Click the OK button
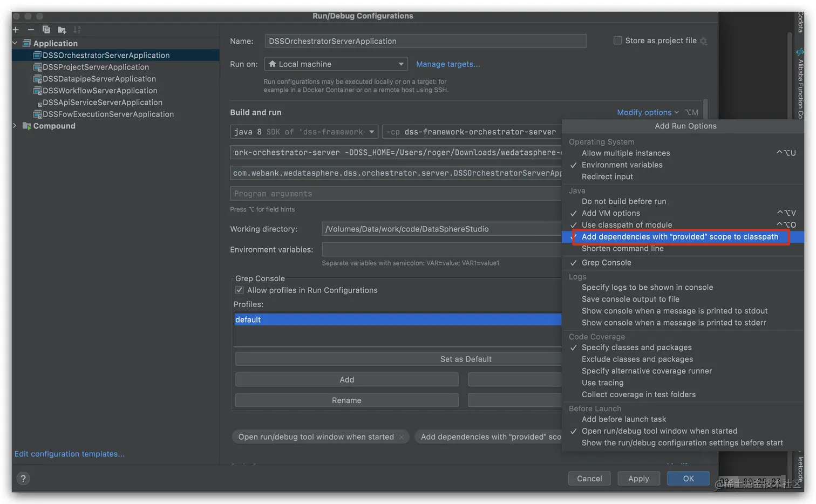Viewport: 816px width, 504px height. [689, 479]
